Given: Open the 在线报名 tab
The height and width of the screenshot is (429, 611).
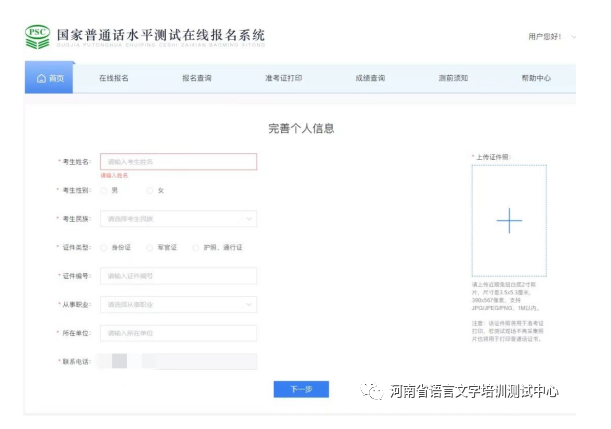Looking at the screenshot, I should tap(113, 78).
